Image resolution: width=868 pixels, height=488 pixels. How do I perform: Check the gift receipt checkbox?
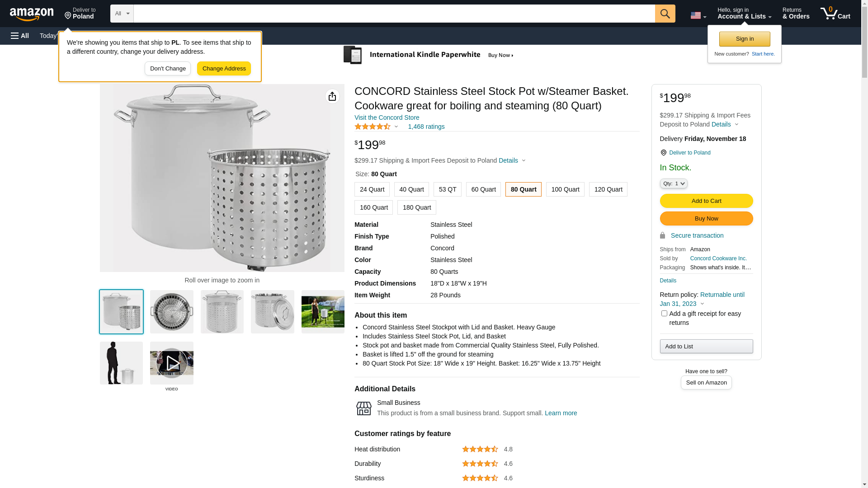664,313
